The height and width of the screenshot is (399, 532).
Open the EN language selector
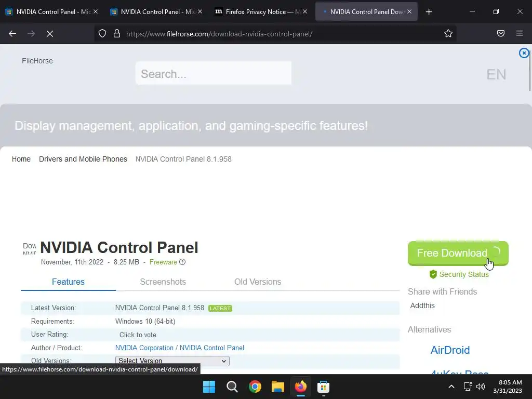click(496, 74)
